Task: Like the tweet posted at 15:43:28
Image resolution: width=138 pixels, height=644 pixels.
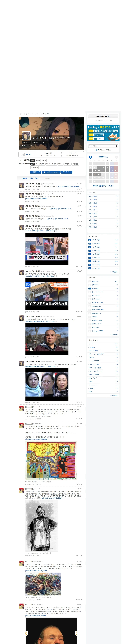Action: [82, 312]
